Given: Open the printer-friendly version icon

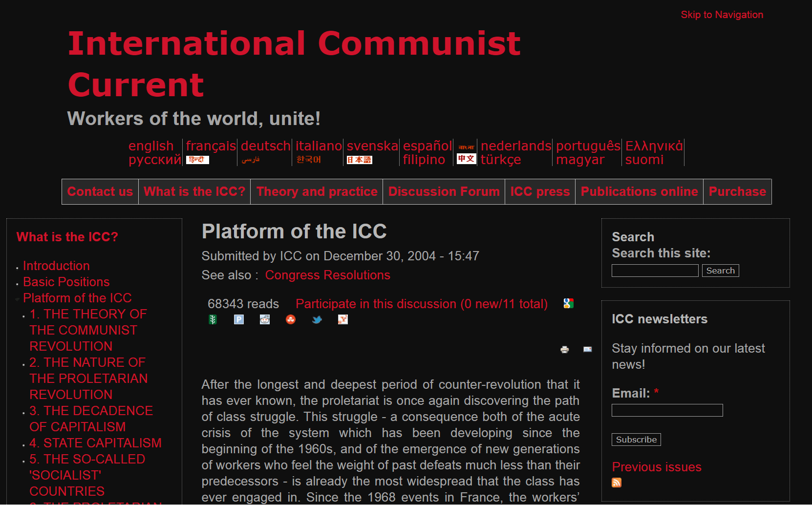Looking at the screenshot, I should pyautogui.click(x=565, y=349).
